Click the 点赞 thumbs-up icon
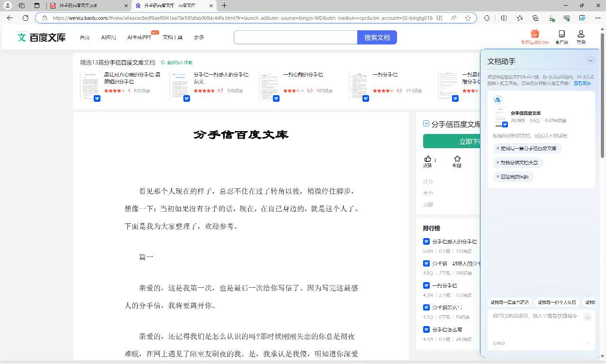The image size is (606, 364). (x=427, y=159)
